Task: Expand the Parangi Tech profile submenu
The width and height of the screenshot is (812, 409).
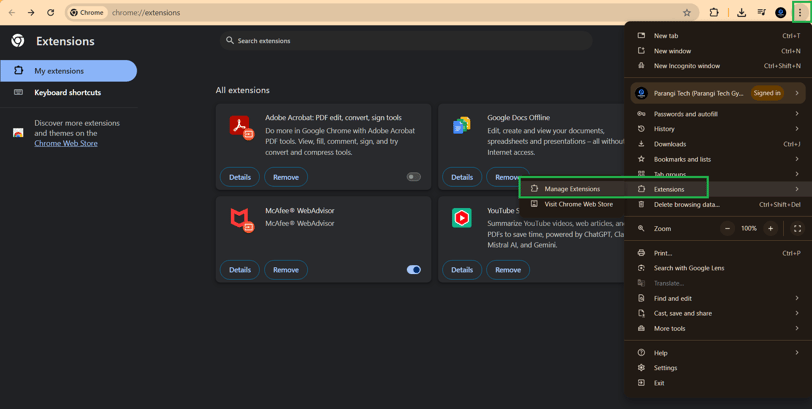Action: 797,93
